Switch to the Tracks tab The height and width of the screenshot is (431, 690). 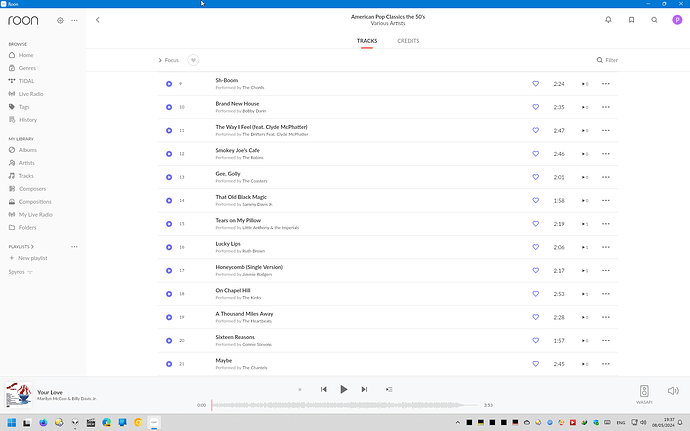[367, 41]
